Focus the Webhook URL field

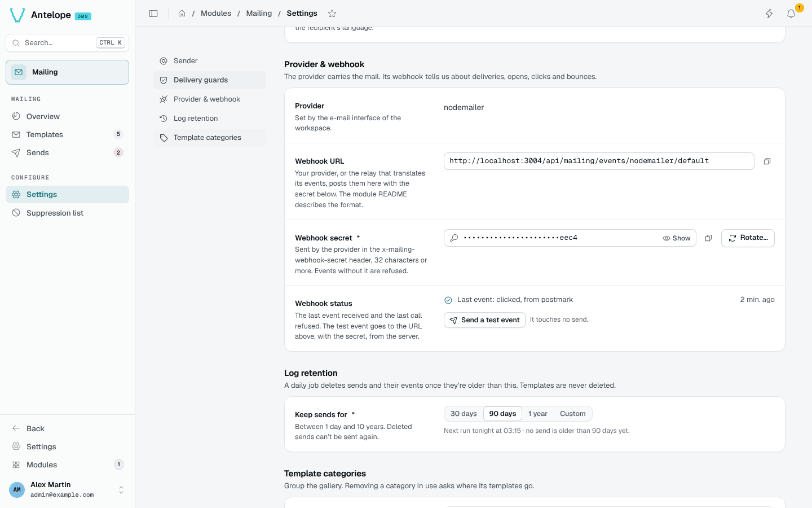click(599, 161)
